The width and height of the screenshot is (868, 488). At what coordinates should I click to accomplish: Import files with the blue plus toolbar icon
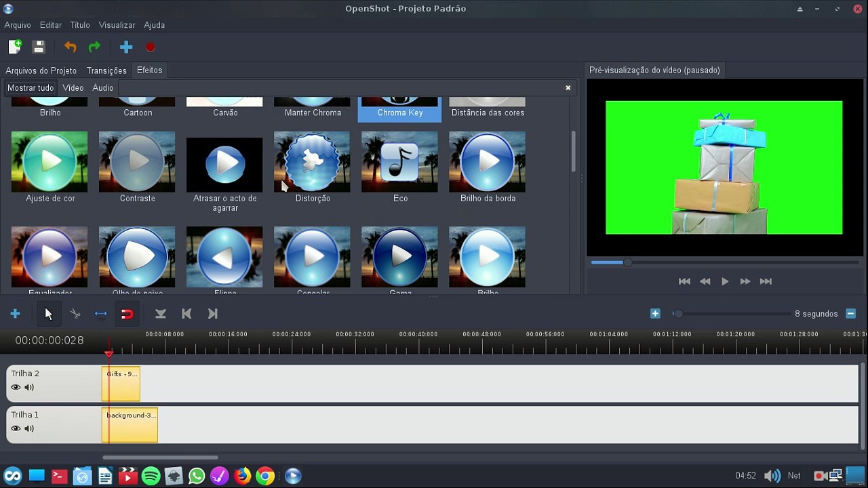point(126,47)
